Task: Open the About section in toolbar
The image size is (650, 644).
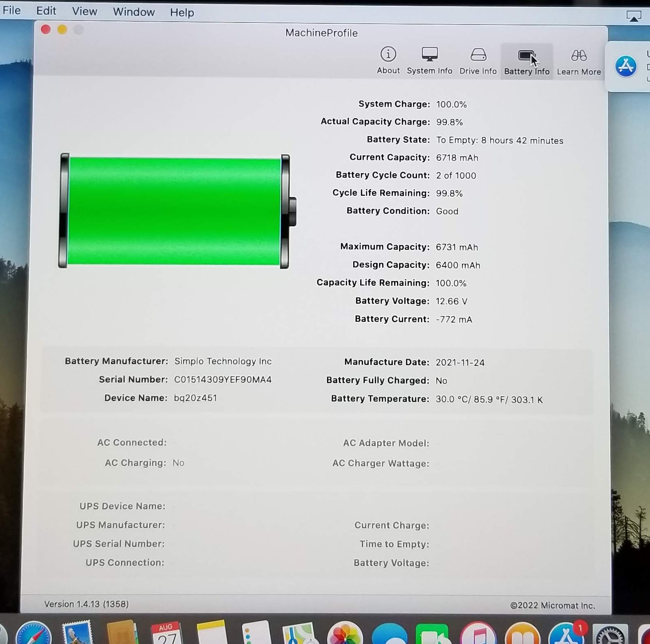Action: click(388, 61)
